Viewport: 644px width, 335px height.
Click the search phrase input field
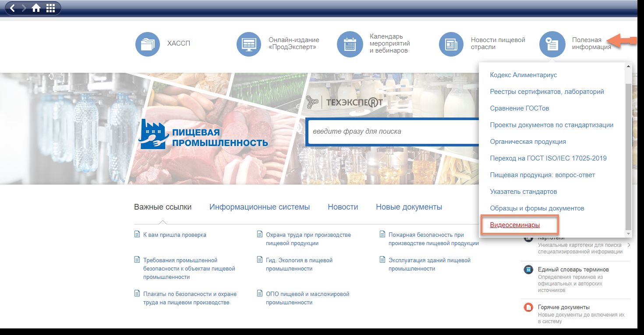pyautogui.click(x=392, y=131)
